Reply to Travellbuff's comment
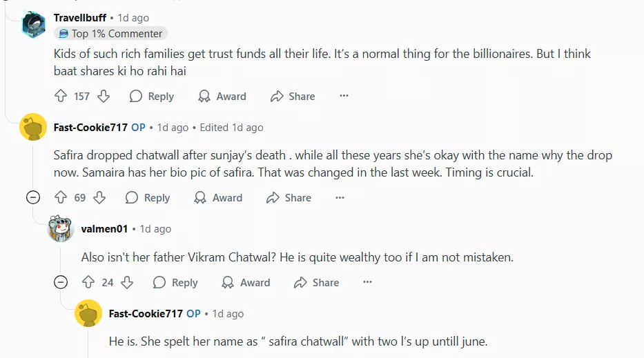 pos(152,97)
